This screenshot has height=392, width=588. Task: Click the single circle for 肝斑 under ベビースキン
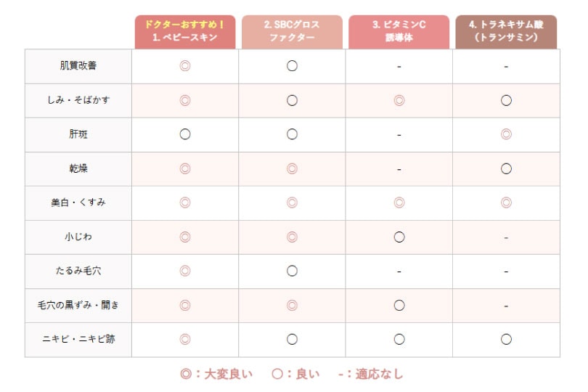185,134
